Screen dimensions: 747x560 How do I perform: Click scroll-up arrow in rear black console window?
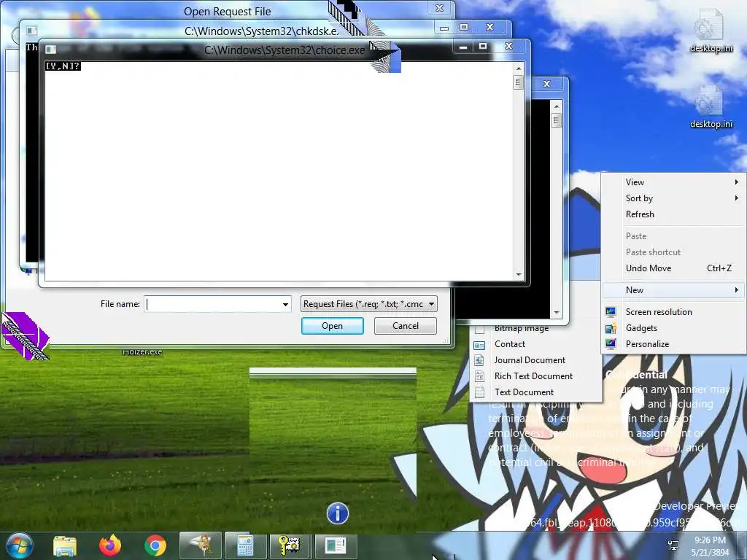click(x=556, y=106)
